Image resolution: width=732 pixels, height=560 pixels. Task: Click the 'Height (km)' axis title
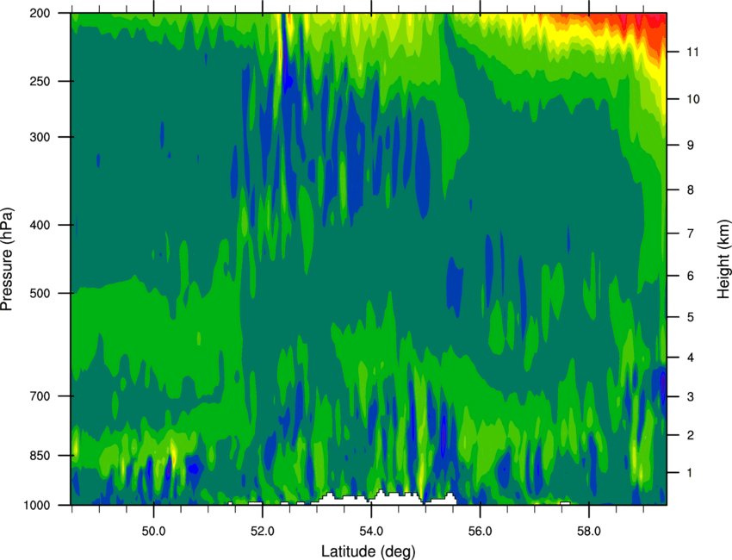pos(723,258)
